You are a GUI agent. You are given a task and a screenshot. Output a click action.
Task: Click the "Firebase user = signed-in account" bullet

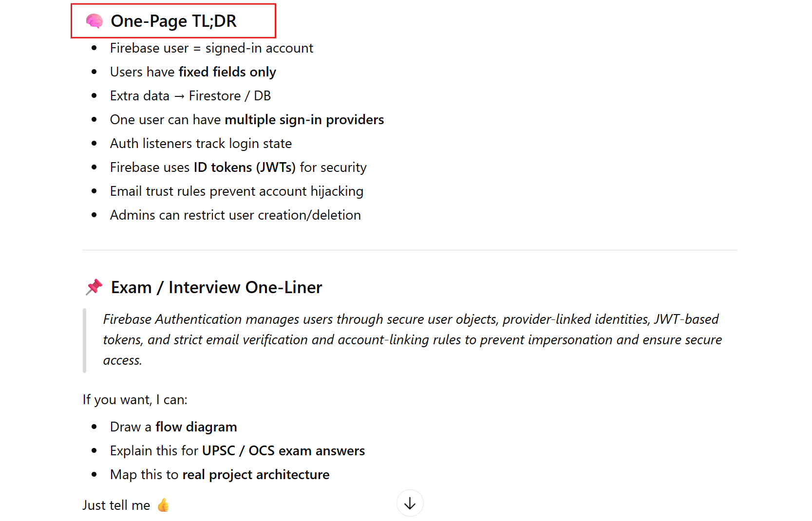(x=211, y=48)
